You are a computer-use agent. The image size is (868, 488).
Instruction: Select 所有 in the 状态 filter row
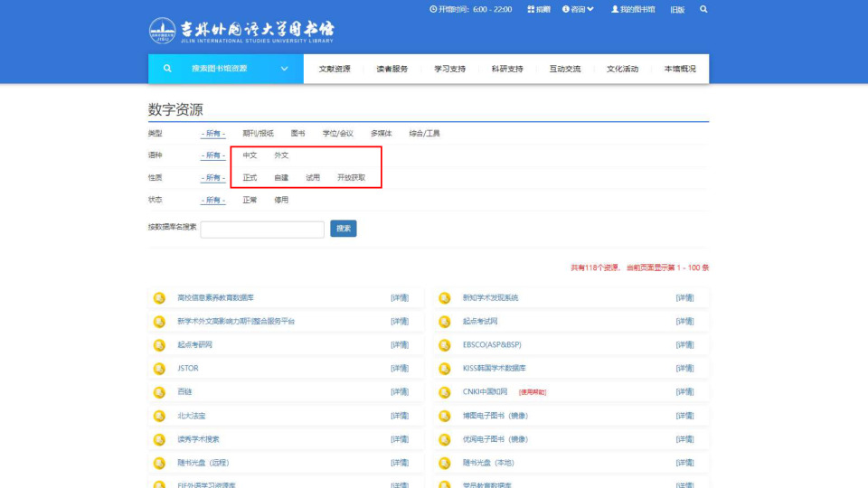(213, 200)
